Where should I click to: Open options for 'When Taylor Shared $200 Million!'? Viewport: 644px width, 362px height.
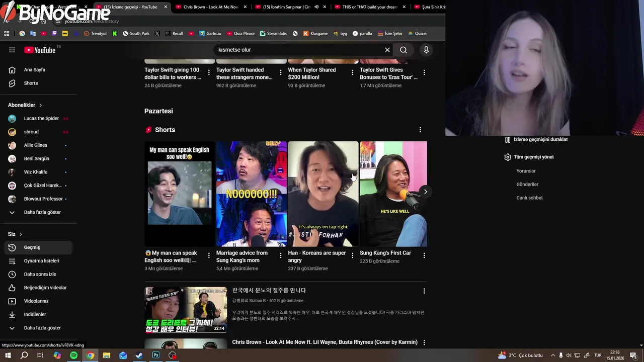pos(352,72)
